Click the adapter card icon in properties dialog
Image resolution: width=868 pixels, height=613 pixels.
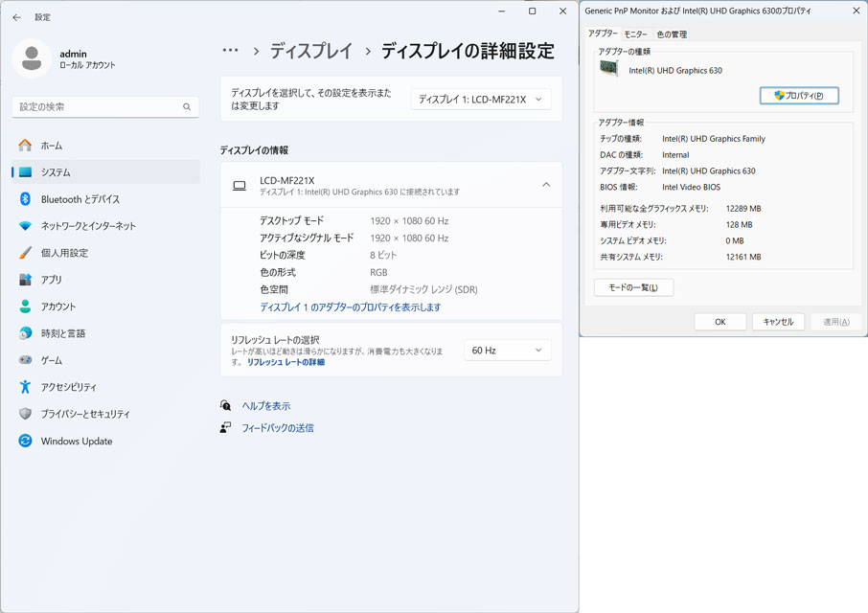click(609, 69)
